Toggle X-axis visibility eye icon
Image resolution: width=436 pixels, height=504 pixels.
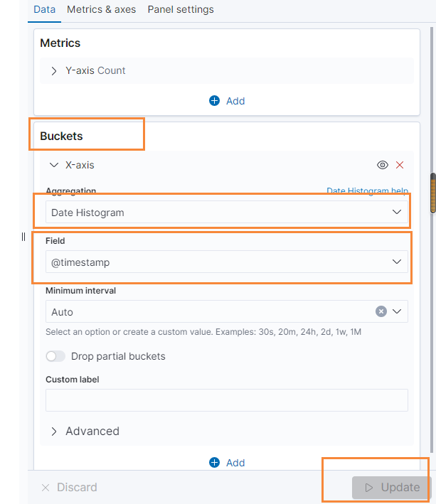[383, 165]
